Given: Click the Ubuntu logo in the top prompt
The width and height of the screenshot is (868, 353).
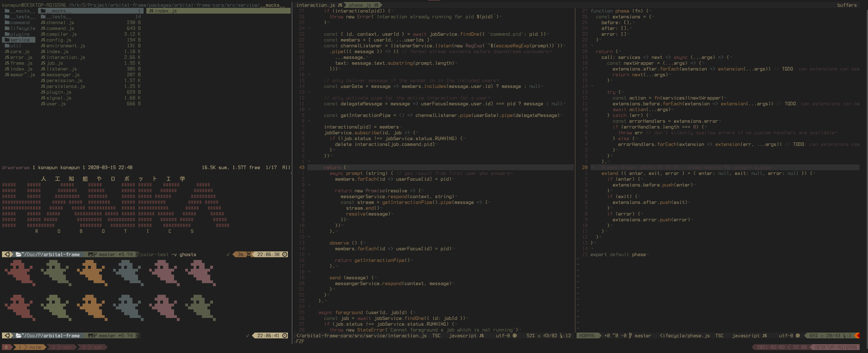Looking at the screenshot, I should pos(7,254).
